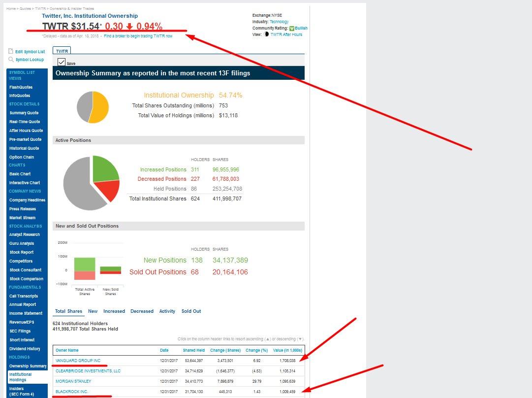Click the orange Institutional Ownership pie slice
The image size is (532, 398).
[100, 107]
